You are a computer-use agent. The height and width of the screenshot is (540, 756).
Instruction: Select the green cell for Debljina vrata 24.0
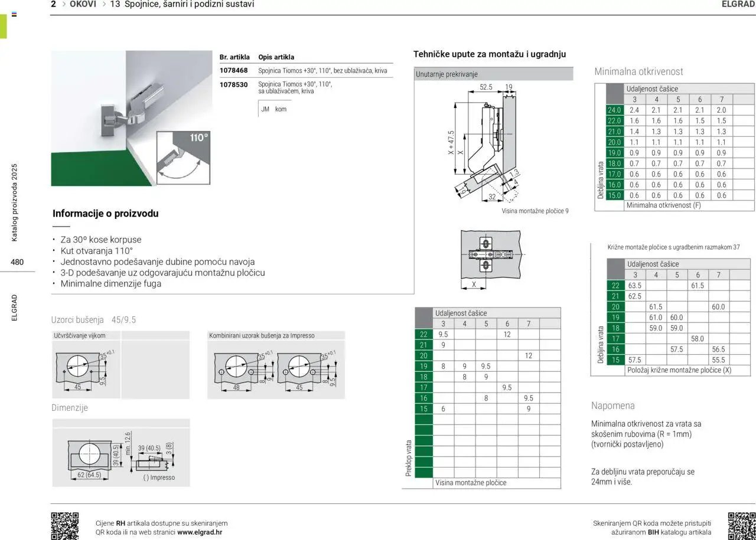tap(614, 110)
